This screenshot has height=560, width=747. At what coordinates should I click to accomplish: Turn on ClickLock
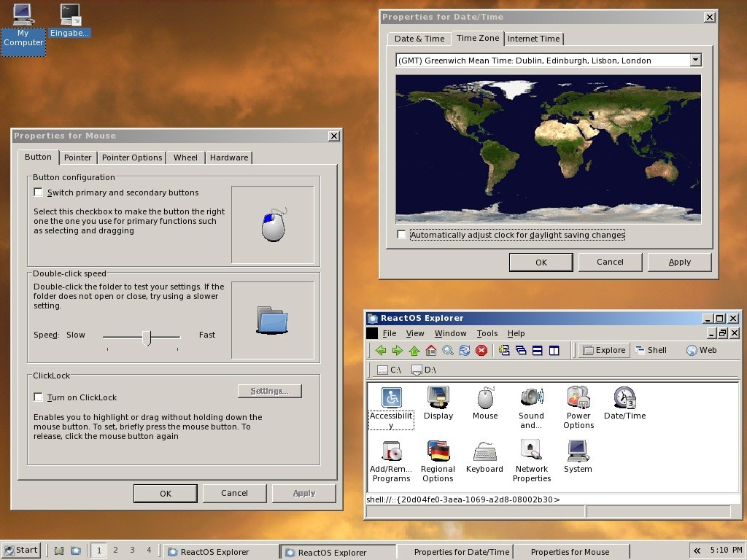[38, 397]
